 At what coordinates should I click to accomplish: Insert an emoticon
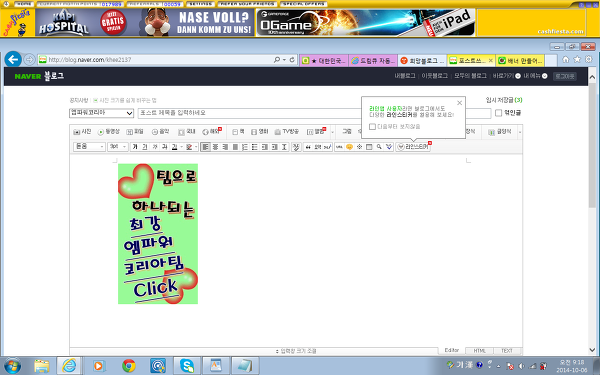(349, 147)
